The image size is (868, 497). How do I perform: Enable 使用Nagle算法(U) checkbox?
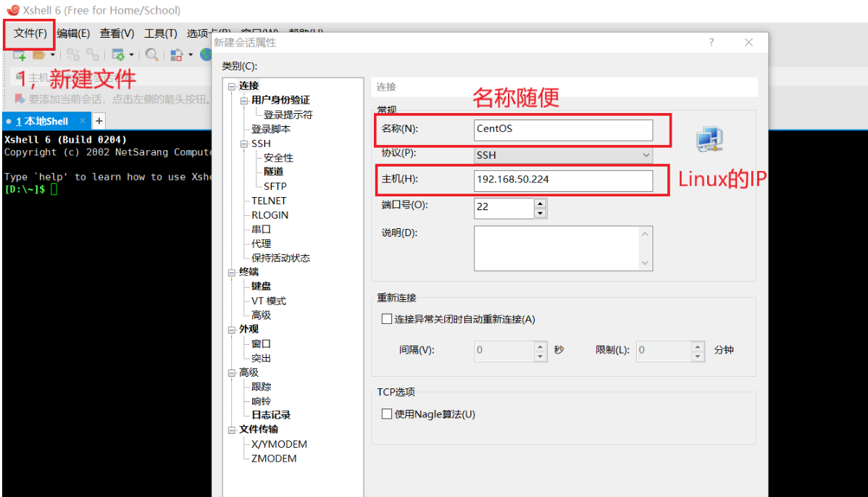click(x=387, y=414)
